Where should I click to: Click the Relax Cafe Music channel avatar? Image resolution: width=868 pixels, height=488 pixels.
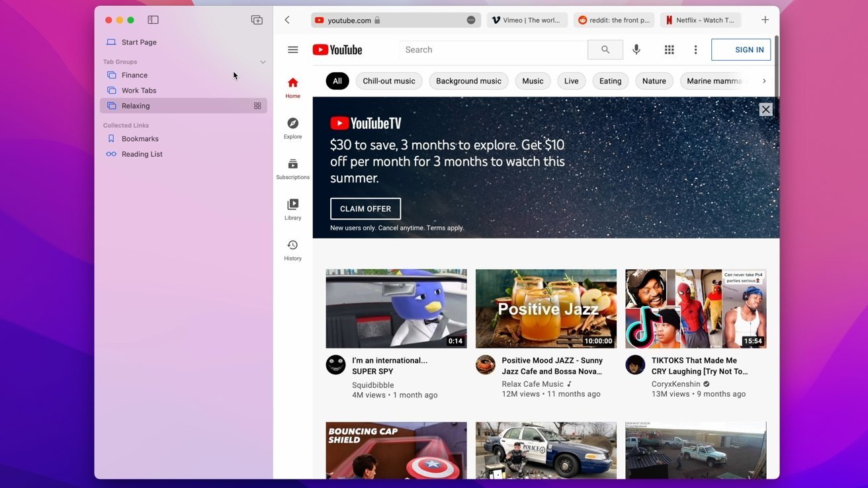tap(486, 365)
